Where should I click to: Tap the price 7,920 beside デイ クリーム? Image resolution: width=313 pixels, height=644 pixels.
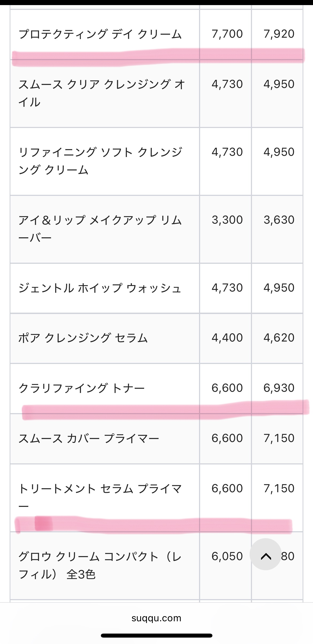coord(279,33)
